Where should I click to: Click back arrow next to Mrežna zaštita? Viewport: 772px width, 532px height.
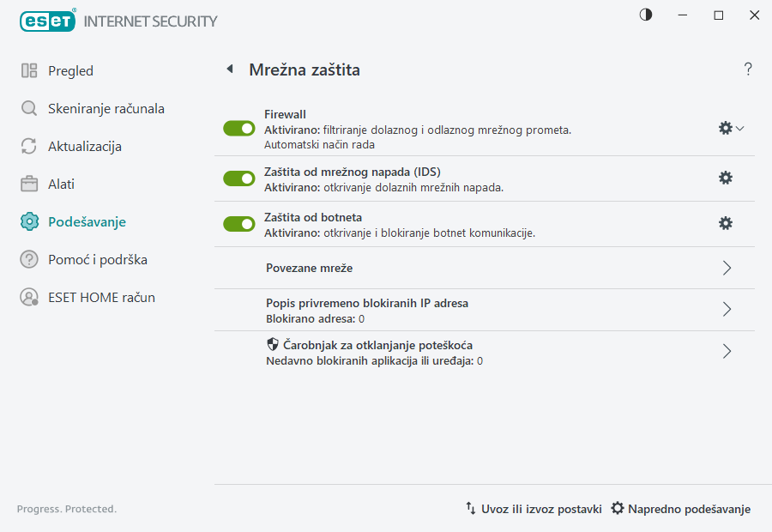point(229,69)
